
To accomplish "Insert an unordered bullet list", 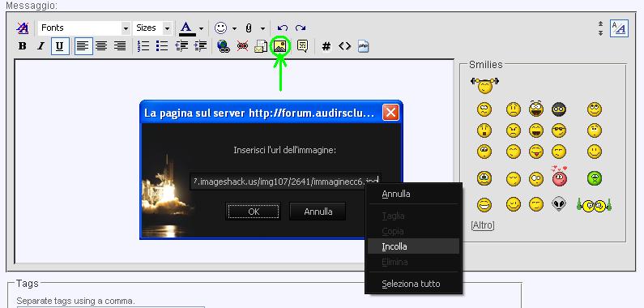I will tap(162, 46).
